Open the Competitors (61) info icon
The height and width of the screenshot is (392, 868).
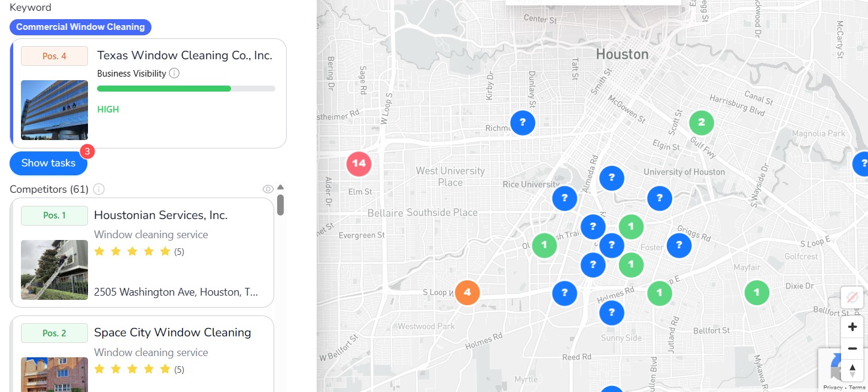click(x=99, y=189)
